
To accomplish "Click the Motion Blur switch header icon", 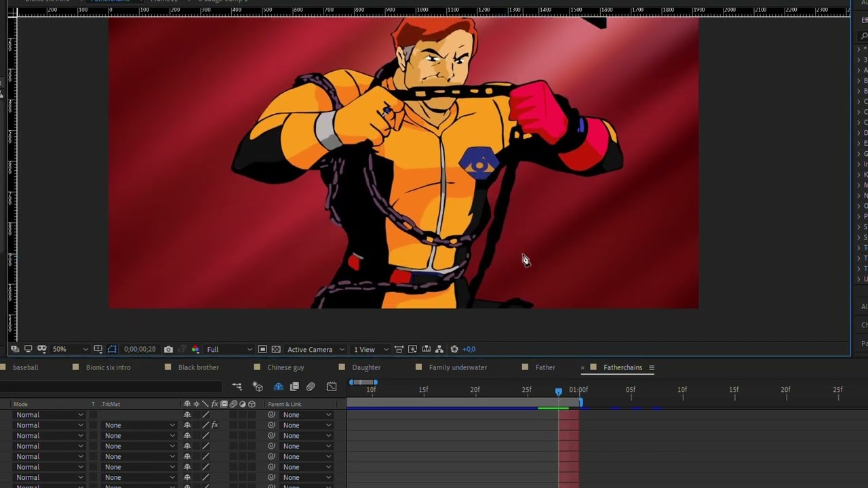I will click(x=233, y=404).
